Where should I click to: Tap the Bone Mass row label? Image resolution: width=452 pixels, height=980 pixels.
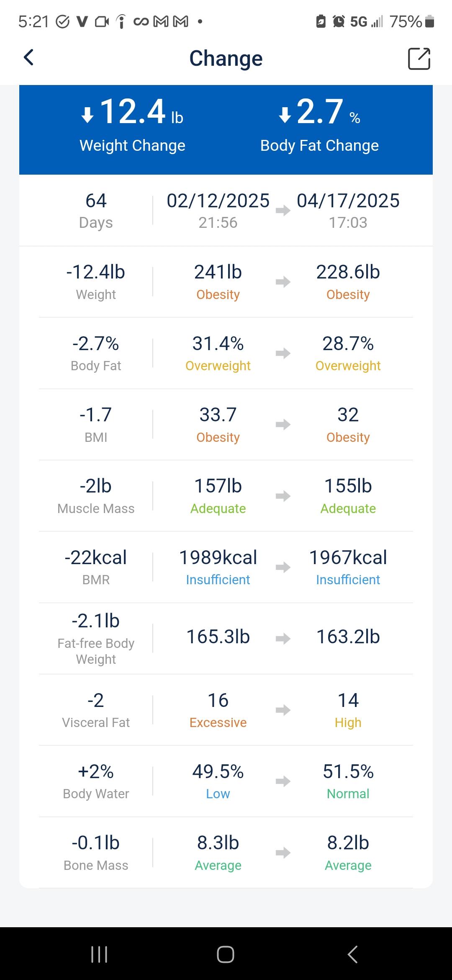point(96,865)
